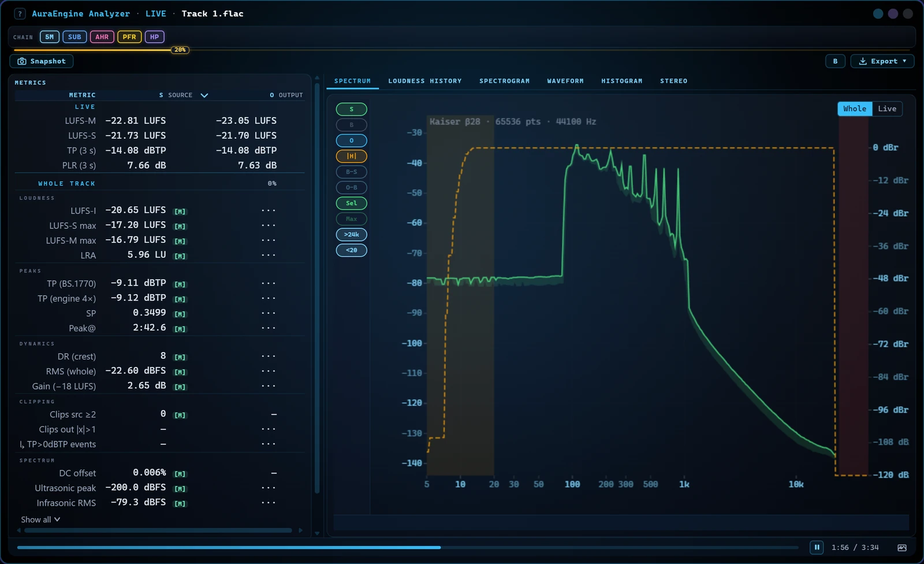The width and height of the screenshot is (924, 564).
Task: Open the Waveform tab
Action: pos(565,81)
